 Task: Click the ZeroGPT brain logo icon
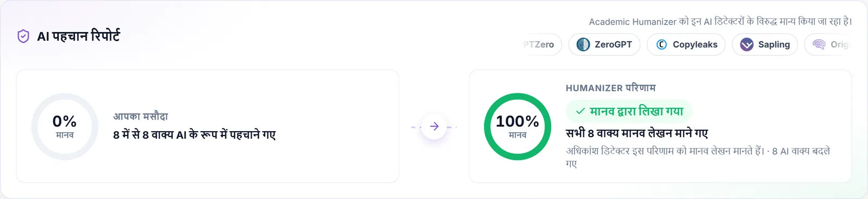click(583, 44)
